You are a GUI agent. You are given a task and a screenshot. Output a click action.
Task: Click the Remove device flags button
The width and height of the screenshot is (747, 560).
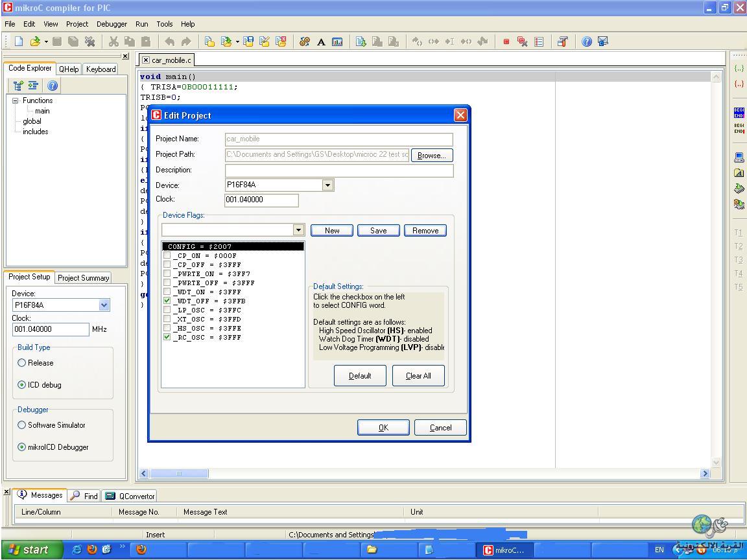[425, 231]
